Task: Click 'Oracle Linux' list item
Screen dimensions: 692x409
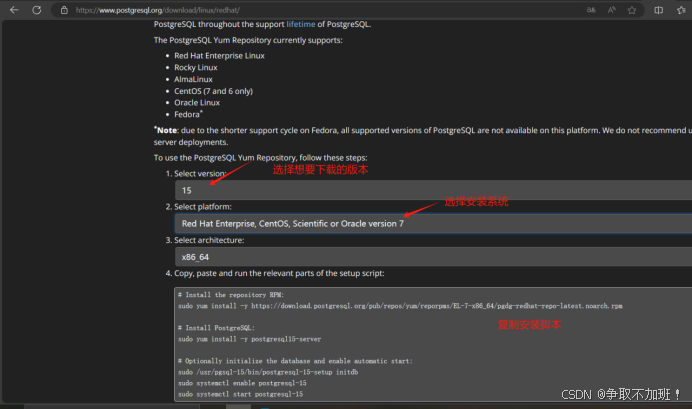Action: click(x=197, y=103)
